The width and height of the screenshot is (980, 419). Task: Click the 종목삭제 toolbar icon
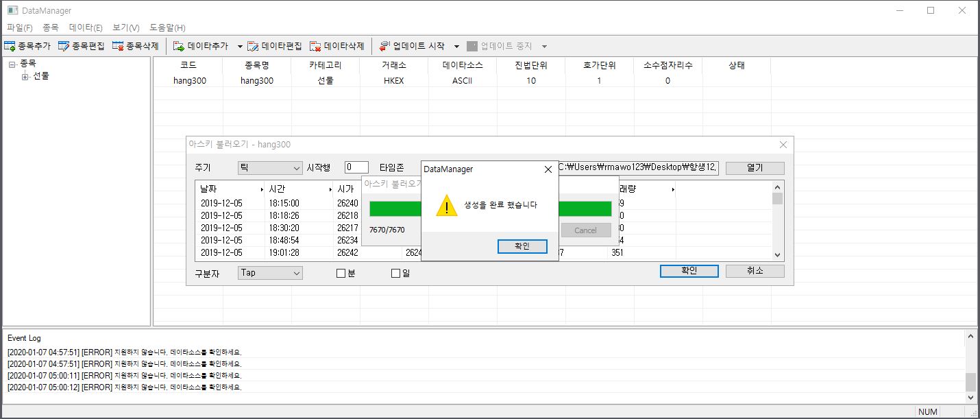(118, 46)
